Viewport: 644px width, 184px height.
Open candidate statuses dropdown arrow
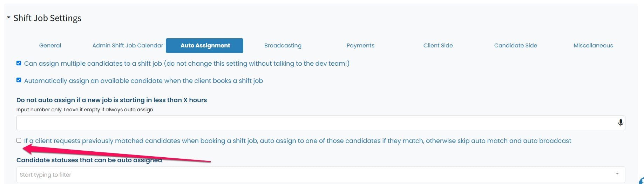click(x=617, y=174)
